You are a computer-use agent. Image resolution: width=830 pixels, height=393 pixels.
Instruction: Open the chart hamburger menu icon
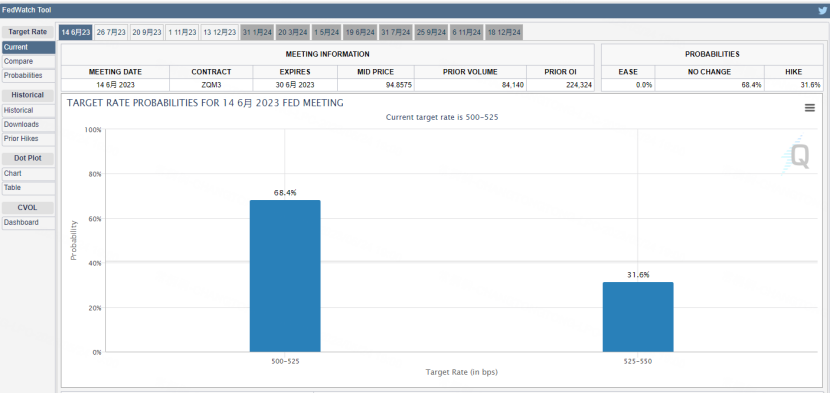tap(809, 108)
